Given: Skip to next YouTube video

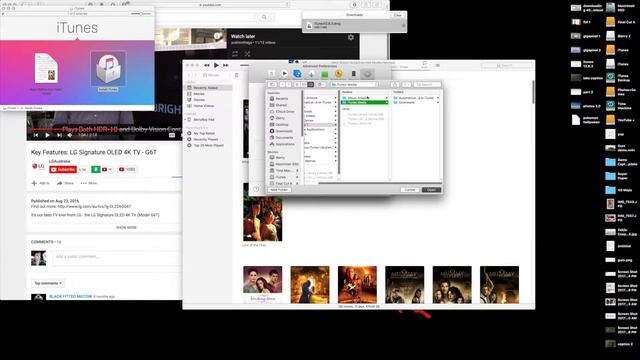Looking at the screenshot, I should click(x=59, y=135).
